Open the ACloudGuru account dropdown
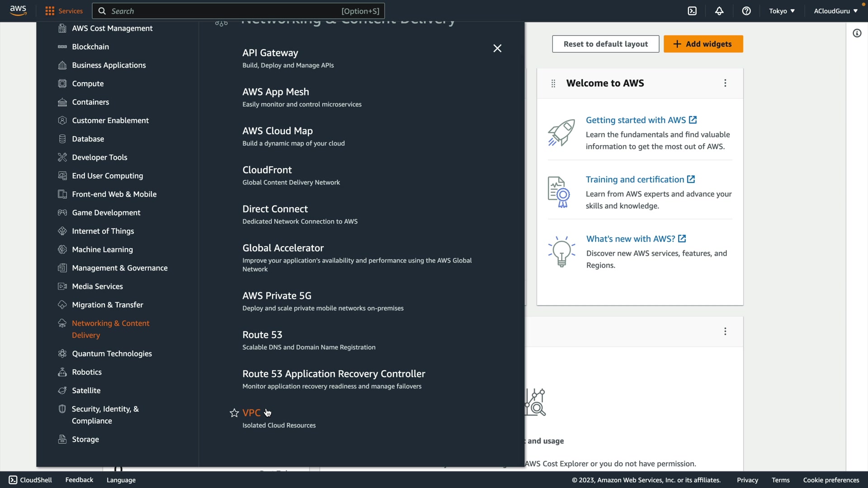 [x=835, y=11]
